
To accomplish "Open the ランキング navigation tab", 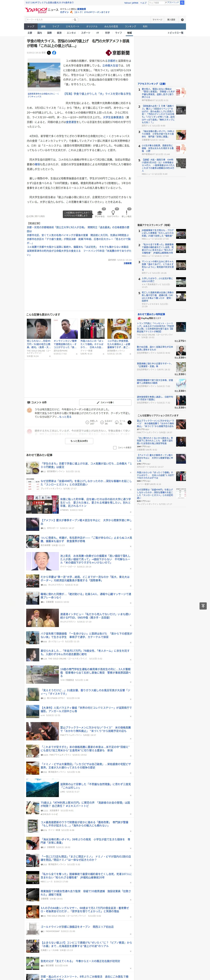I will 130,27.
